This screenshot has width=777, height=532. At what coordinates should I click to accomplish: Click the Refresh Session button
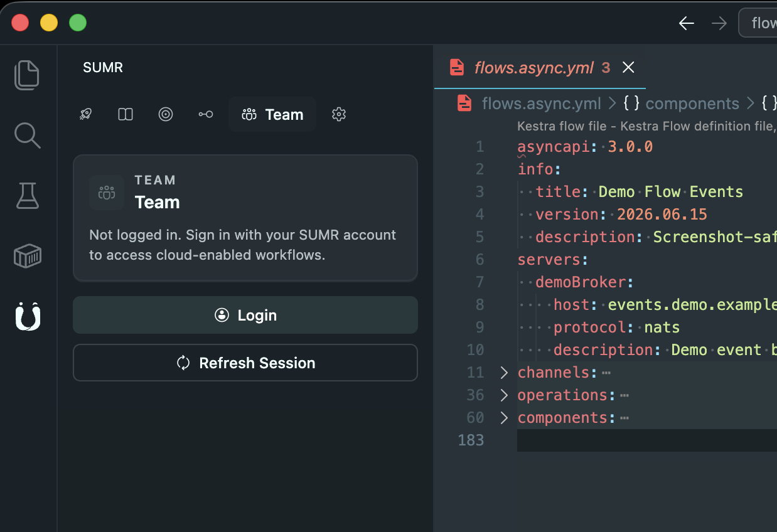click(x=245, y=363)
